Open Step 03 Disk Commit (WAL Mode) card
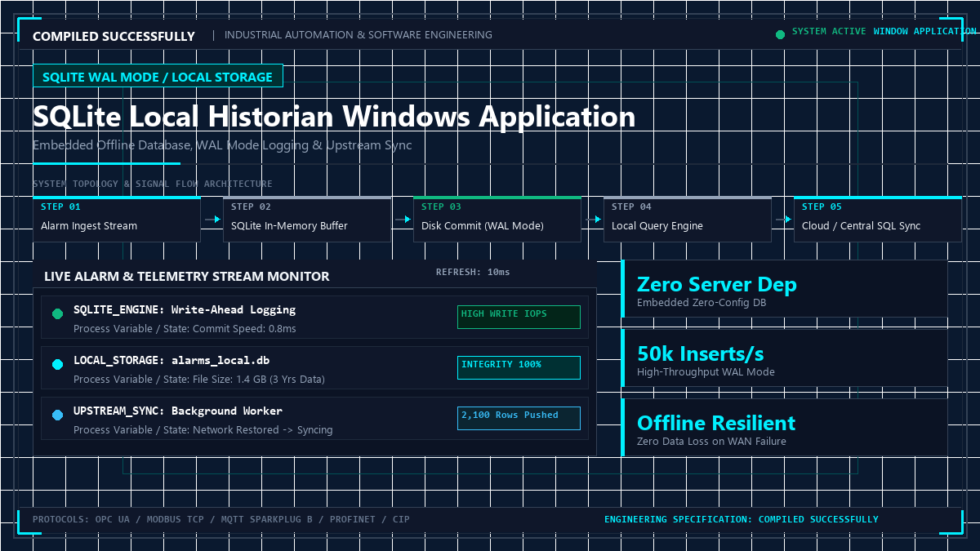Viewport: 980px width, 551px height. pyautogui.click(x=497, y=219)
